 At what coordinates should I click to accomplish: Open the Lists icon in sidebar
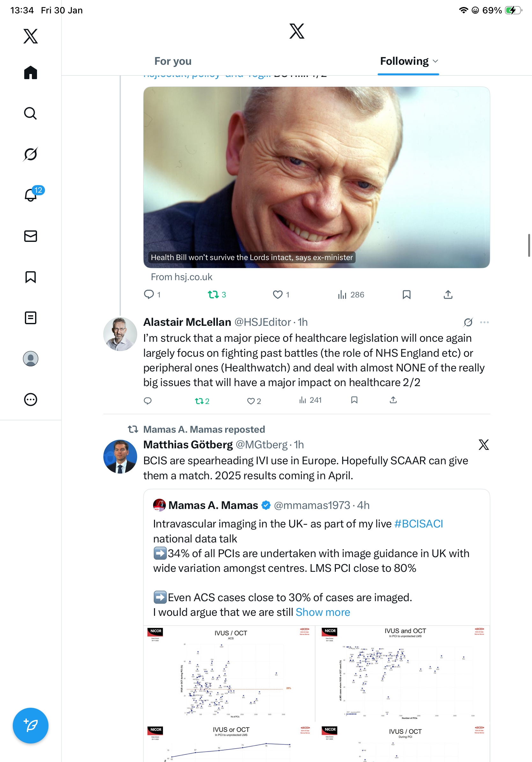coord(31,317)
